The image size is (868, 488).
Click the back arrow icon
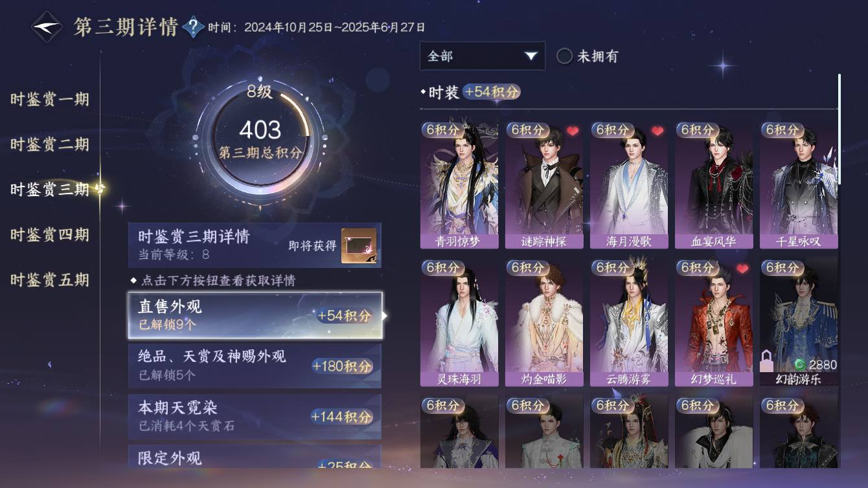[x=47, y=27]
